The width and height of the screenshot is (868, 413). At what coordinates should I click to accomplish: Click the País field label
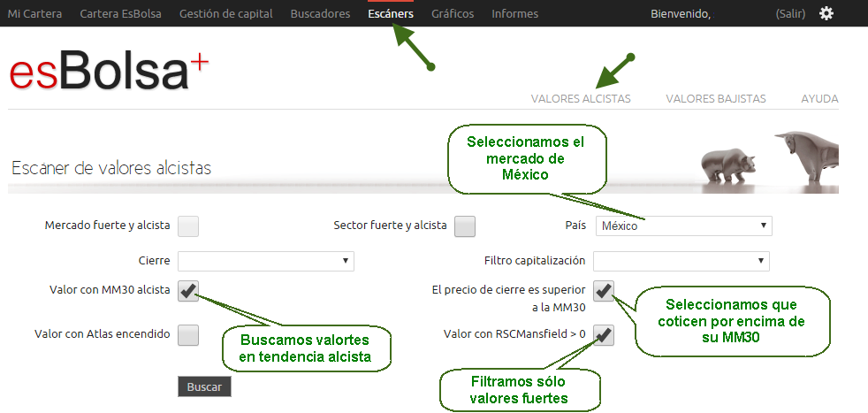(575, 226)
